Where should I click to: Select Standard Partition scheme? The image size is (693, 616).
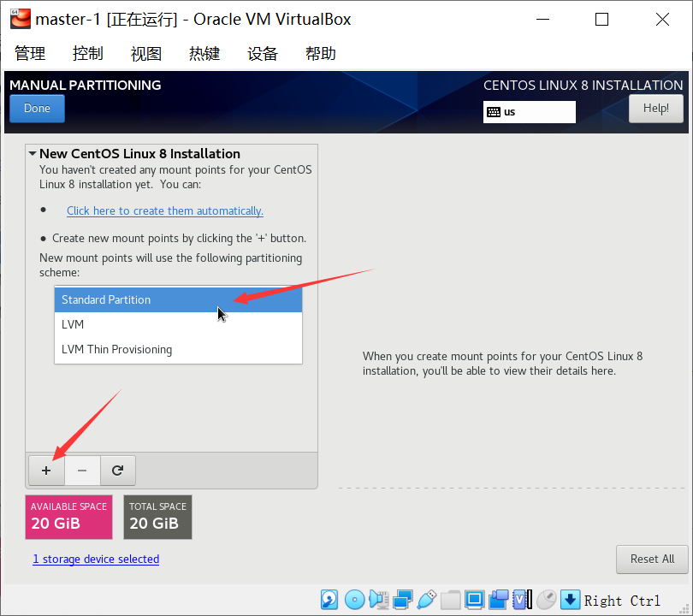pyautogui.click(x=178, y=299)
